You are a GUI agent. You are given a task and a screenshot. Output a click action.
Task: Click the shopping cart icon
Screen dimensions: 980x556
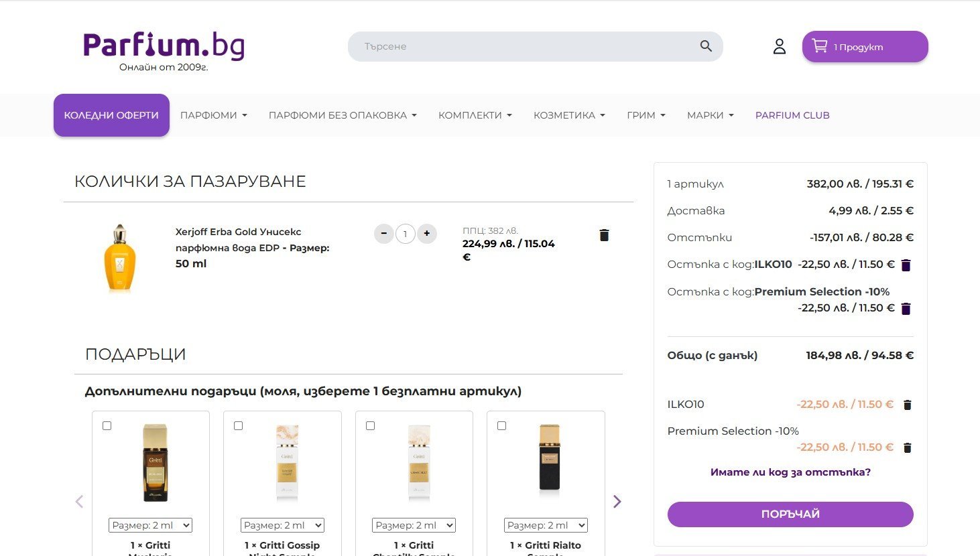[x=820, y=46]
